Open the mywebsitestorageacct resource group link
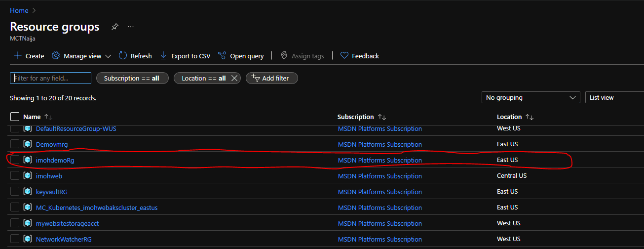644x249 pixels. tap(68, 223)
